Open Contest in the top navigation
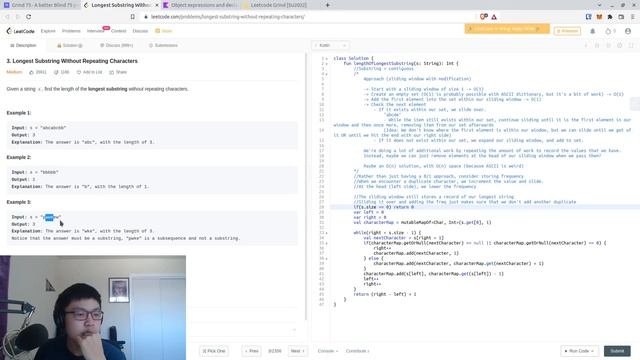Screen dimensions: 640x360 tap(119, 31)
